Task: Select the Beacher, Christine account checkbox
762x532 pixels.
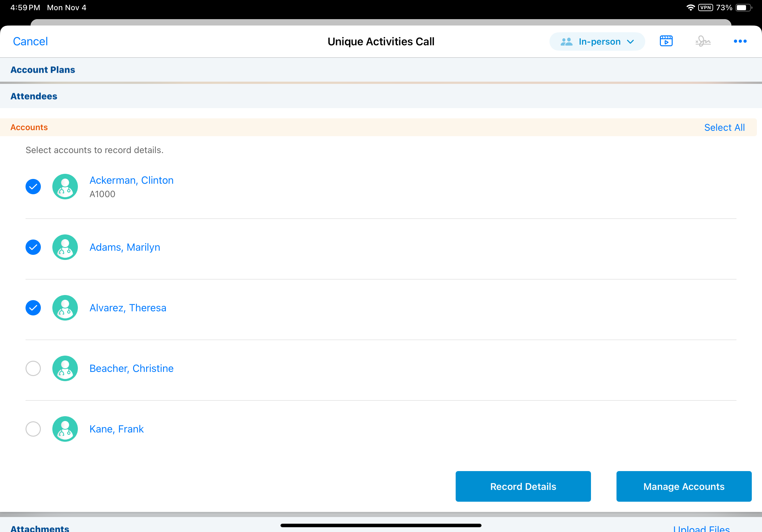Action: click(x=33, y=368)
